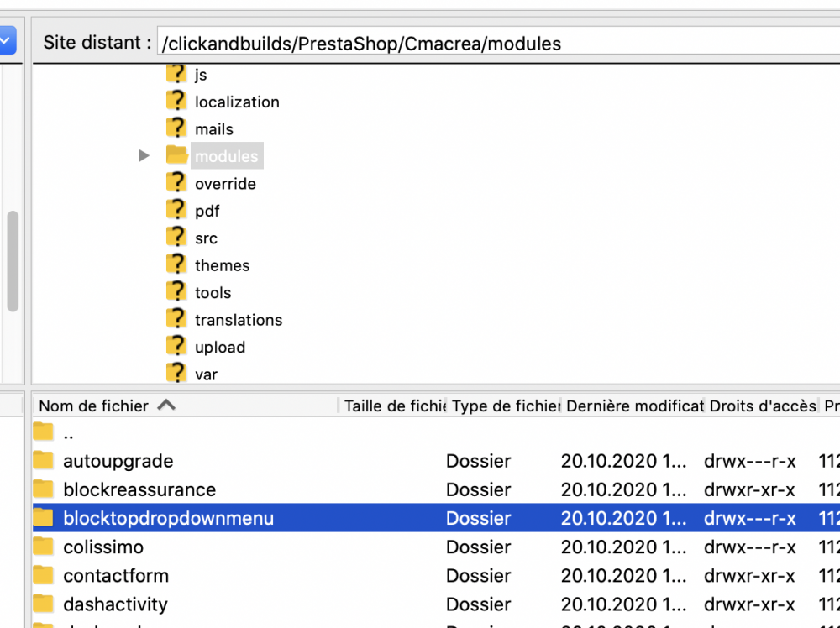The height and width of the screenshot is (628, 840).
Task: Toggle sort arrow on Nom de fichier
Action: 166,406
